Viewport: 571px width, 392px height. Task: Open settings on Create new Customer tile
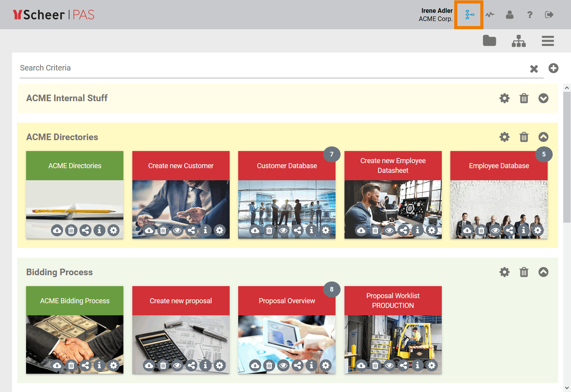click(x=220, y=230)
